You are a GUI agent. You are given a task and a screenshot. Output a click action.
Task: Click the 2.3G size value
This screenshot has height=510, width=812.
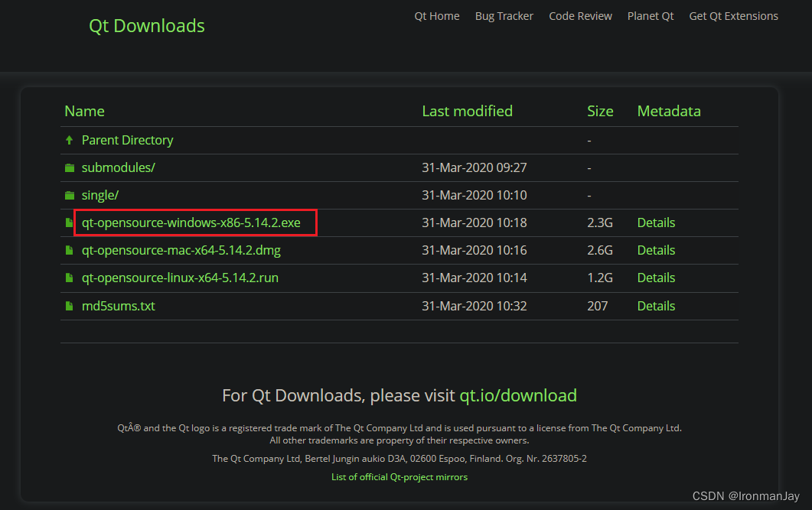600,223
